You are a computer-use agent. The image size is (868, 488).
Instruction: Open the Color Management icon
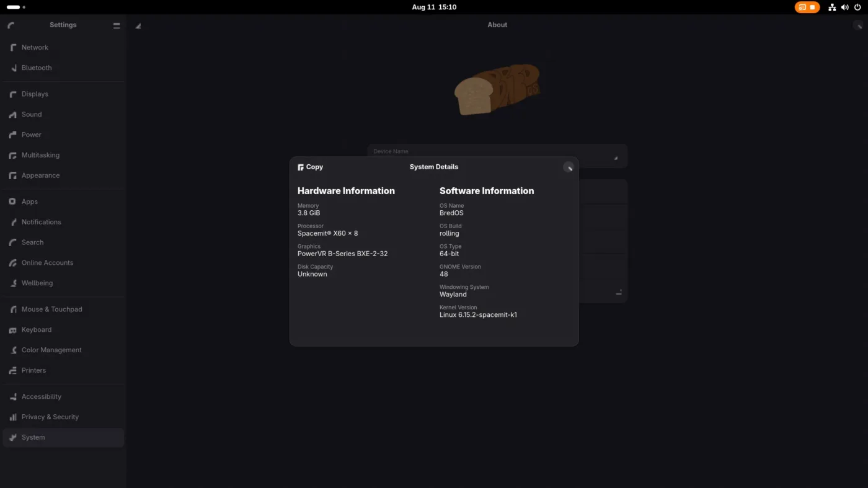click(12, 351)
